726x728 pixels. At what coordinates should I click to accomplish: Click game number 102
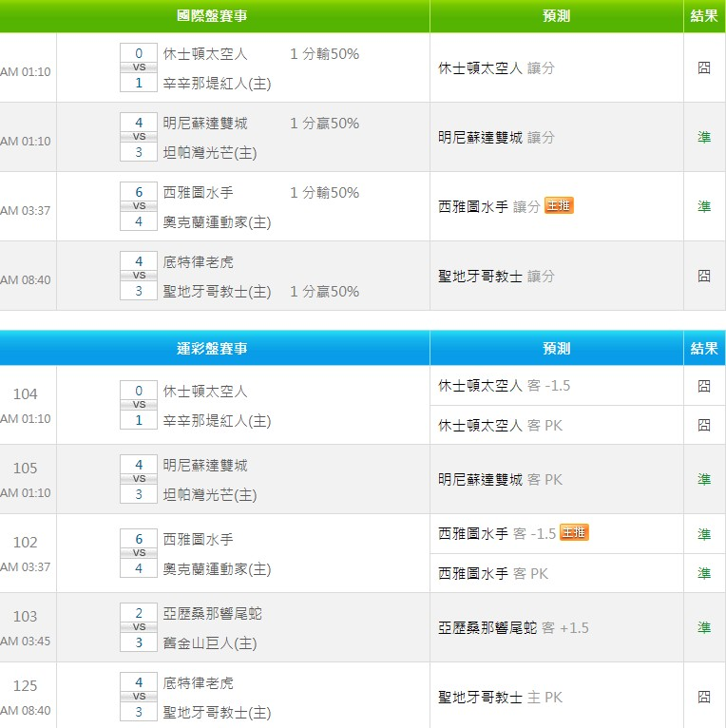[25, 543]
